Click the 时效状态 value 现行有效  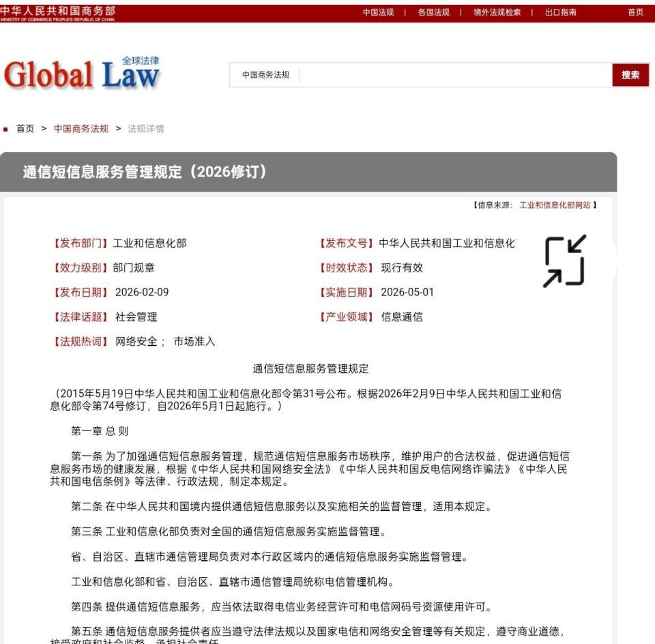click(402, 267)
